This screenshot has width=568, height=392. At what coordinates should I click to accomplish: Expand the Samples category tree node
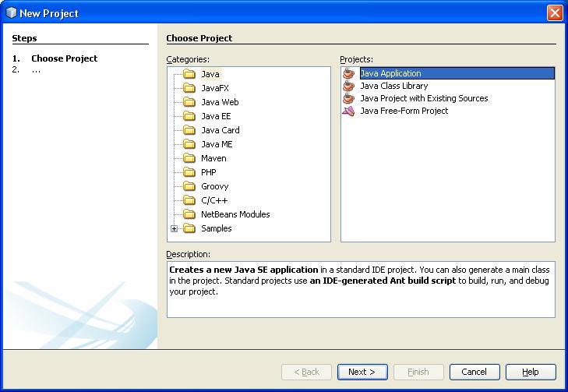coord(175,228)
